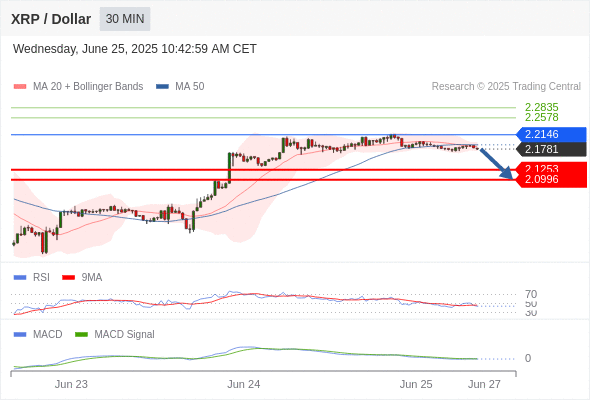Screen dimensions: 590x400
Task: Click the 2.0996 support price label
Action: tap(541, 179)
